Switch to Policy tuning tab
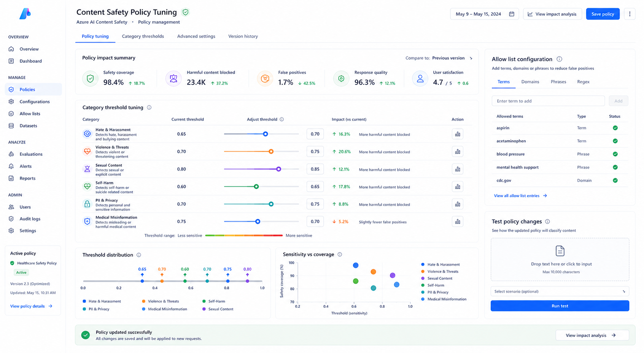This screenshot has height=353, width=644. coord(95,36)
